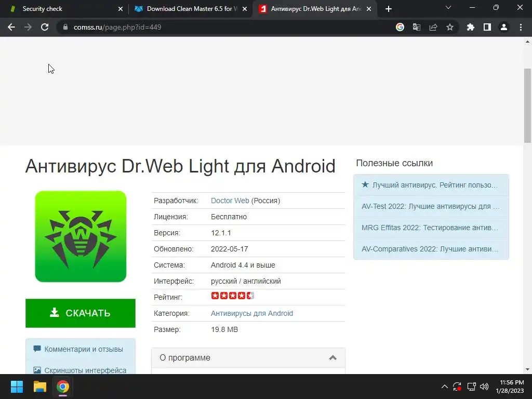Open Chrome extensions puzzle icon

pos(471,27)
